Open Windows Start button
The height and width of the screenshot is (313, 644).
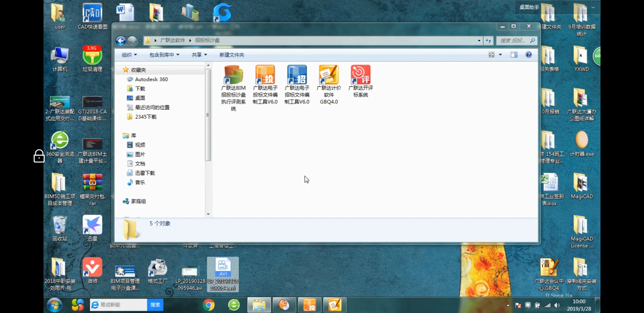[x=55, y=305]
